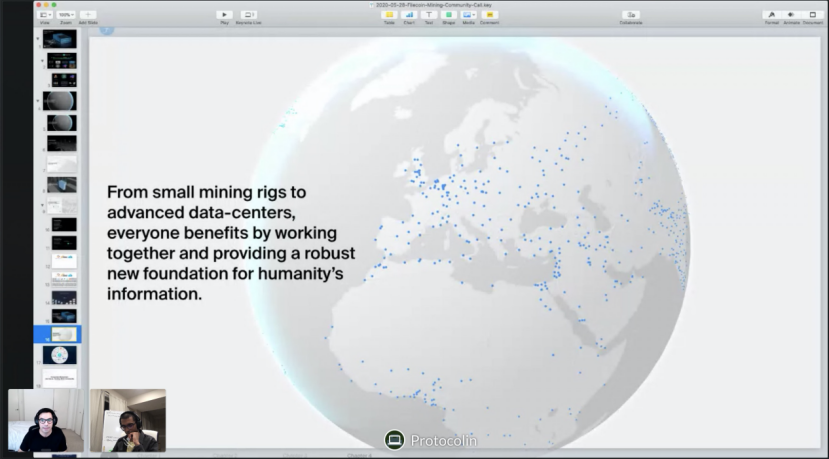Collapse the slide 1 group triangle

38,39
